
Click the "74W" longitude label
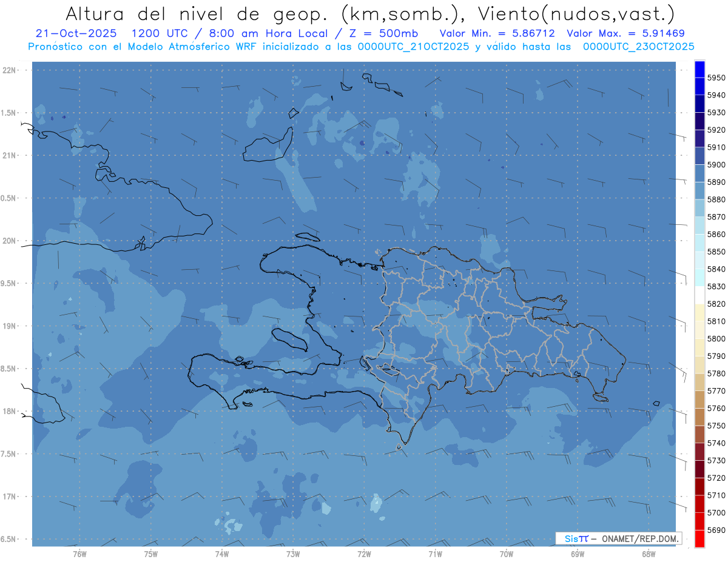coord(222,554)
